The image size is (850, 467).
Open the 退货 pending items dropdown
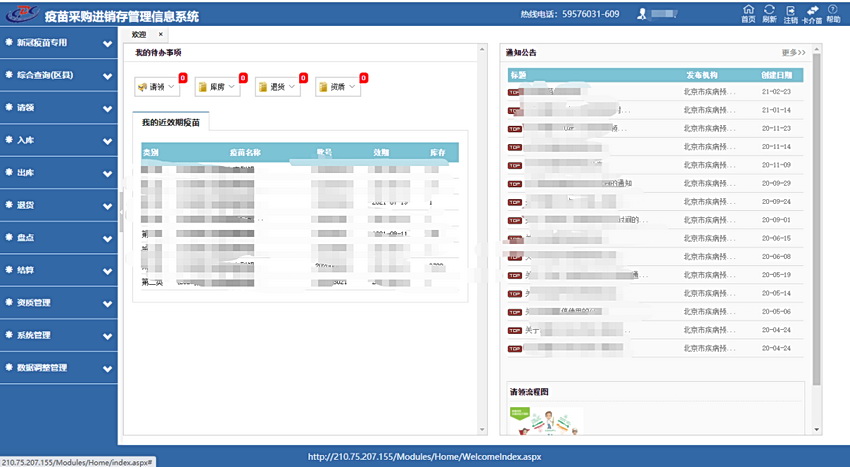point(277,87)
